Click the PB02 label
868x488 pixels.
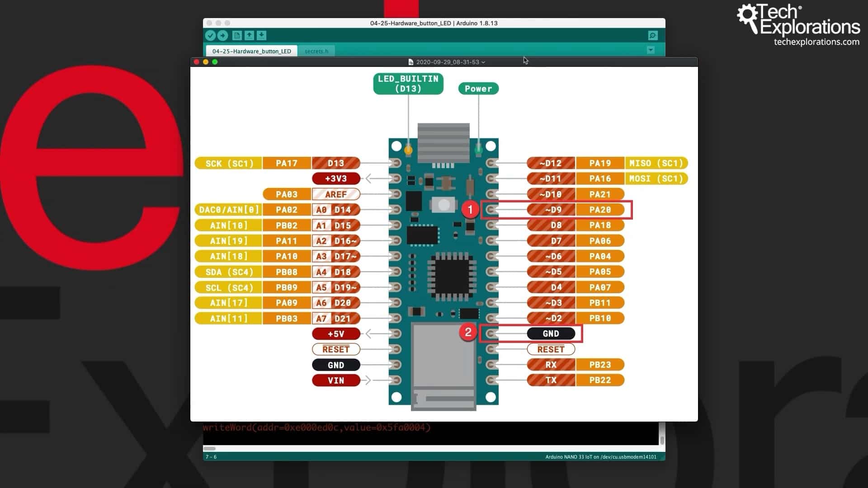pos(287,225)
